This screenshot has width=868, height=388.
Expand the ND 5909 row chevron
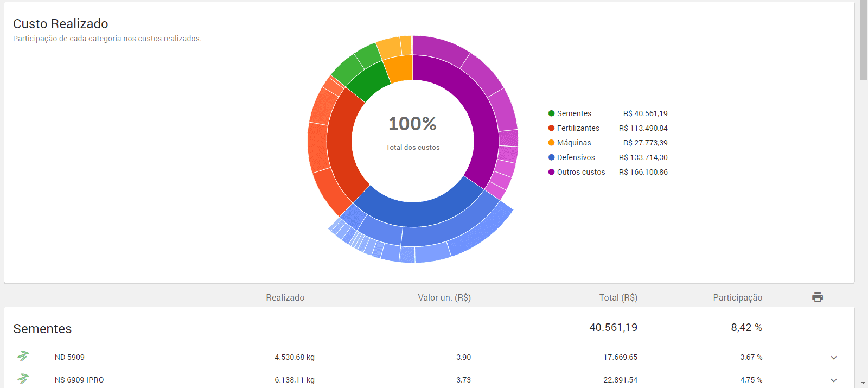coord(834,358)
